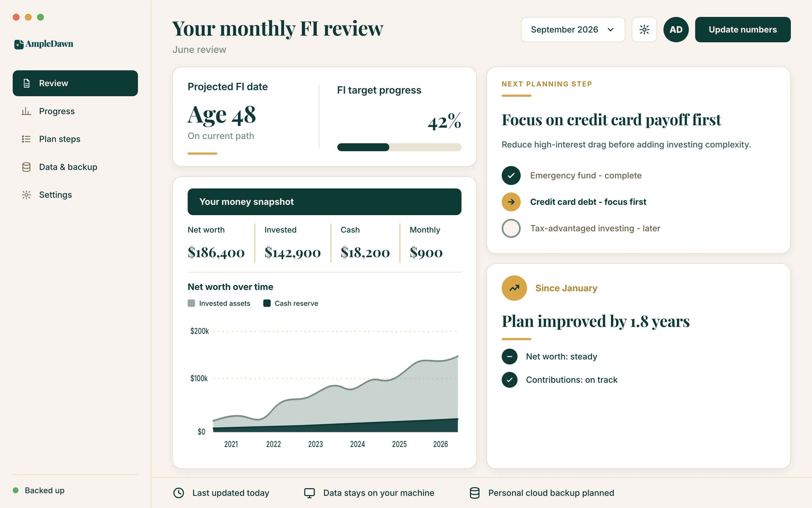Click the Age 48 projection
This screenshot has width=812, height=508.
tap(222, 115)
